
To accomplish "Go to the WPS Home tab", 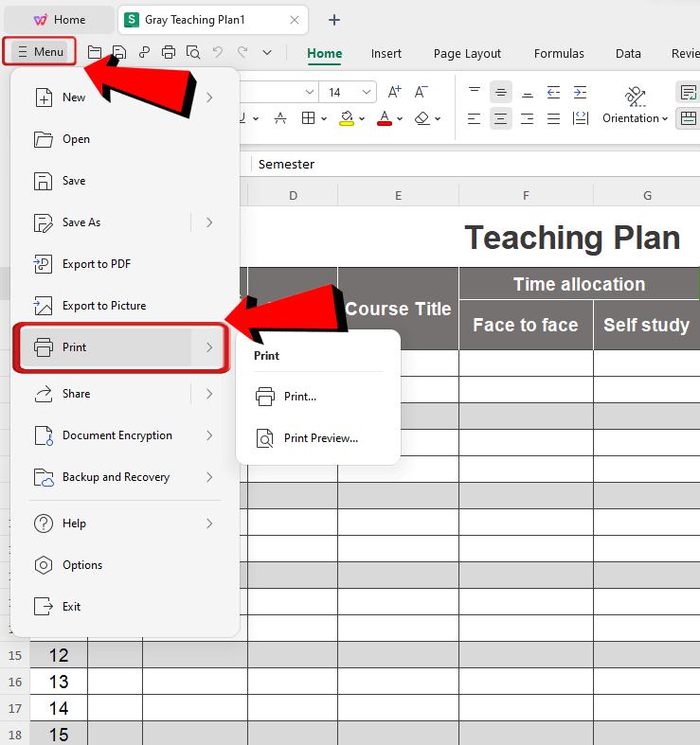I will click(60, 20).
